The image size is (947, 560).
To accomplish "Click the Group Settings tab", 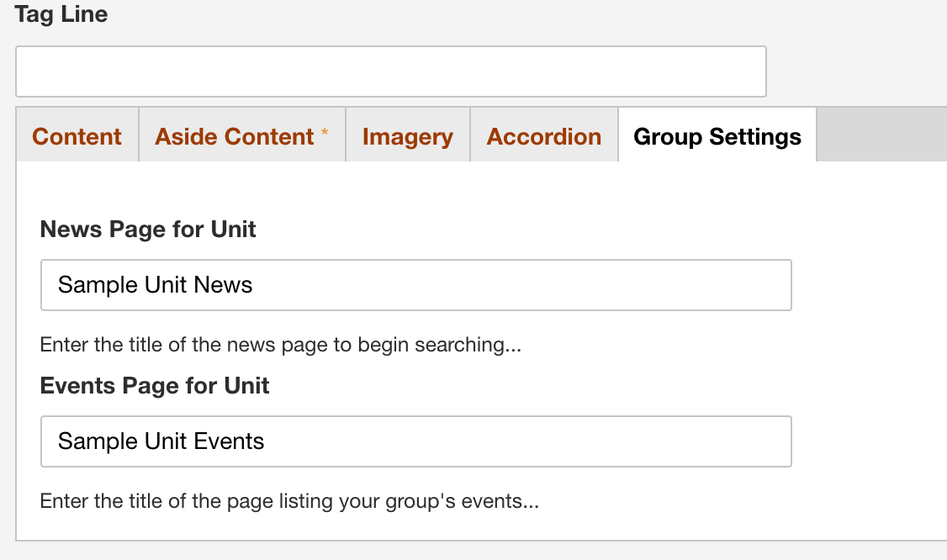I will [x=717, y=136].
